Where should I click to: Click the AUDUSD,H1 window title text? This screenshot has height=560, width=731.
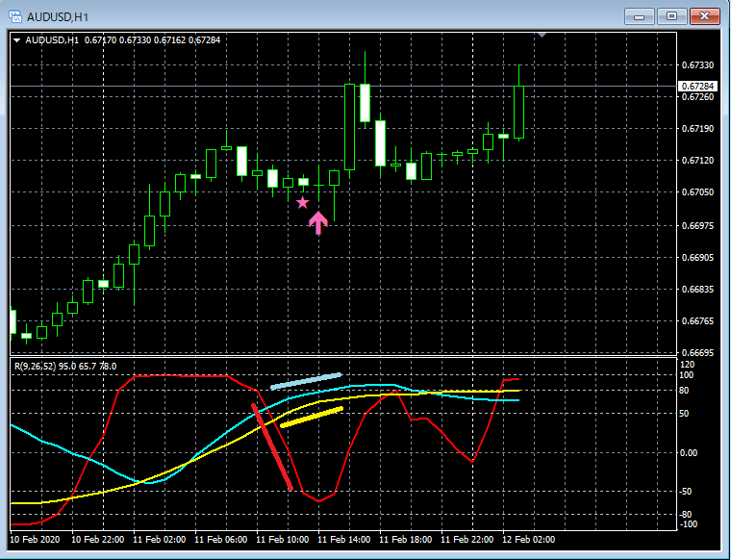pyautogui.click(x=58, y=17)
